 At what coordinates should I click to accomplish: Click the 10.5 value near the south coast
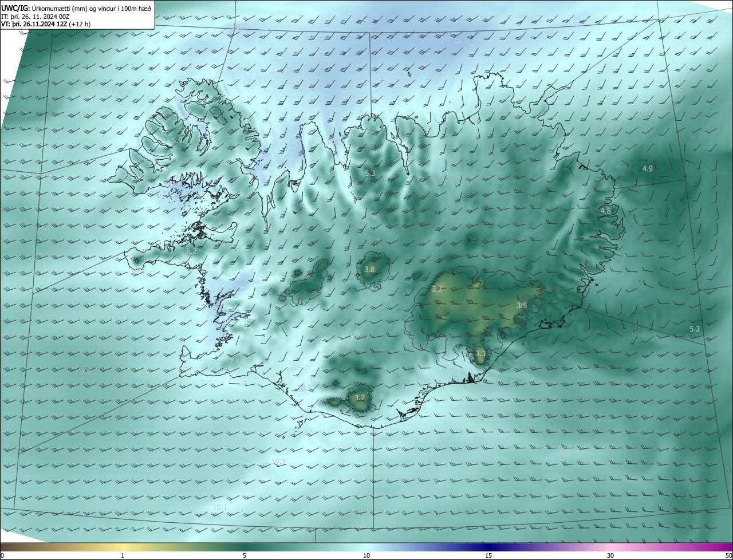(305, 388)
